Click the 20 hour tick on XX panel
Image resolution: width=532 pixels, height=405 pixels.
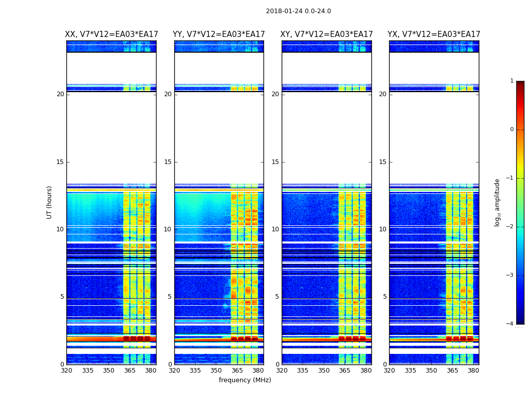point(60,94)
